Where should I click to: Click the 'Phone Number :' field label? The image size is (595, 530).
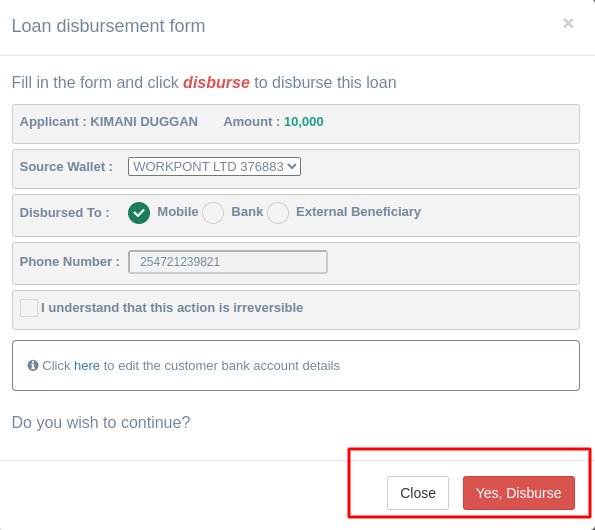[69, 262]
